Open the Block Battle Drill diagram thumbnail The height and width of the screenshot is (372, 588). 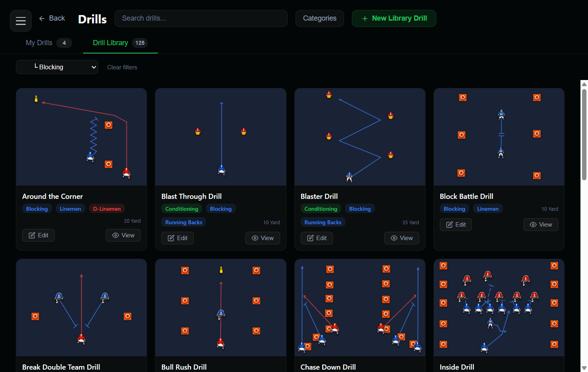(x=499, y=137)
